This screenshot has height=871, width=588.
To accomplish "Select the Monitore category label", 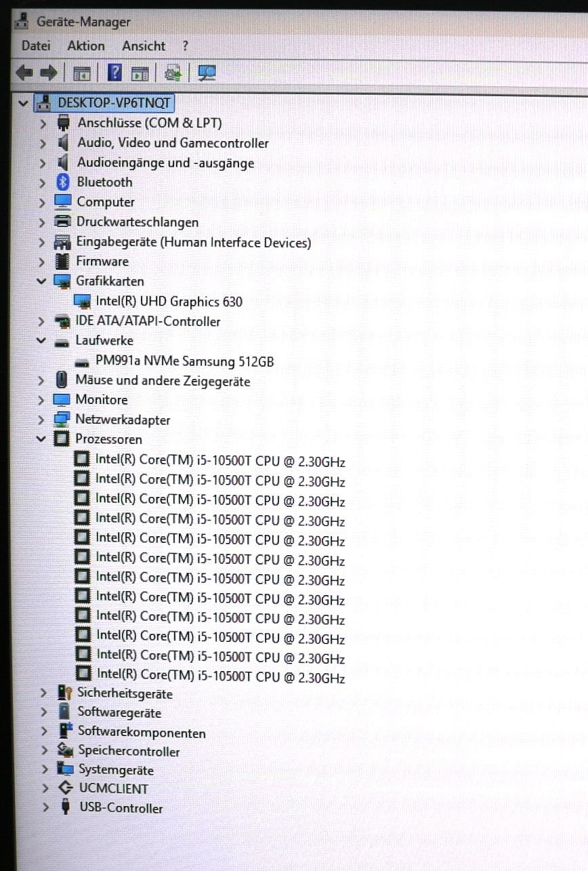I will click(102, 399).
